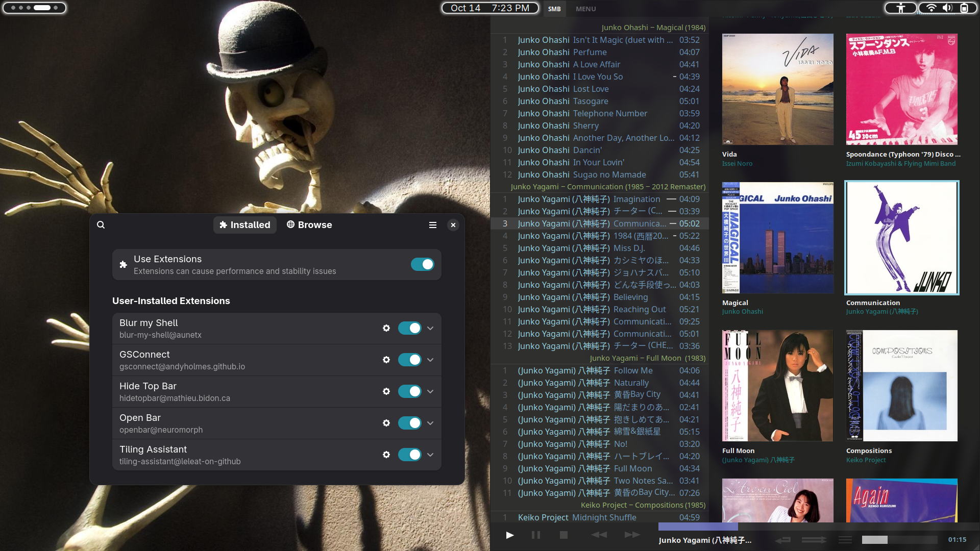980x551 pixels.
Task: Stop playback with the stop icon
Action: point(563,535)
